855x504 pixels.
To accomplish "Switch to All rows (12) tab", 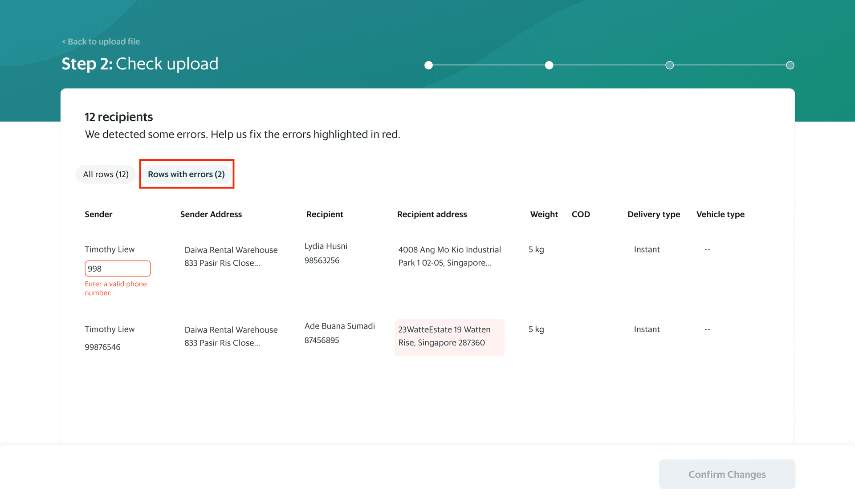I will tap(106, 174).
